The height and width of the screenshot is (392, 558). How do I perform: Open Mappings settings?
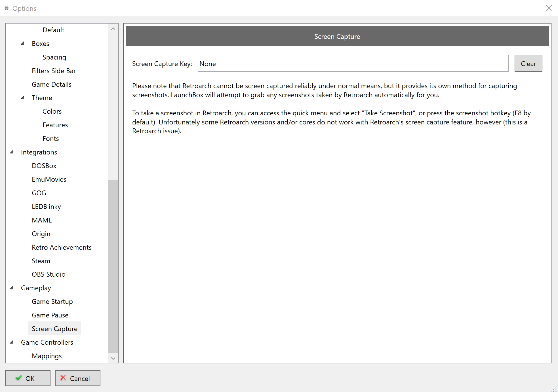click(47, 356)
